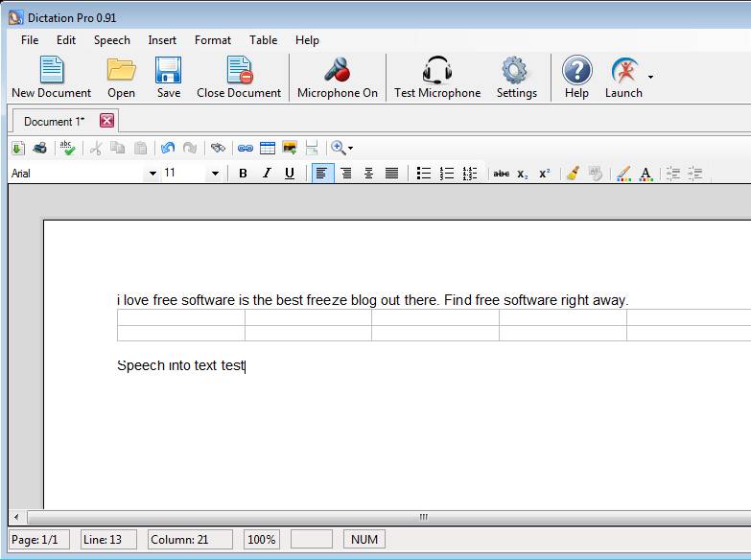Paste from clipboard icon
751x560 pixels.
tap(140, 148)
